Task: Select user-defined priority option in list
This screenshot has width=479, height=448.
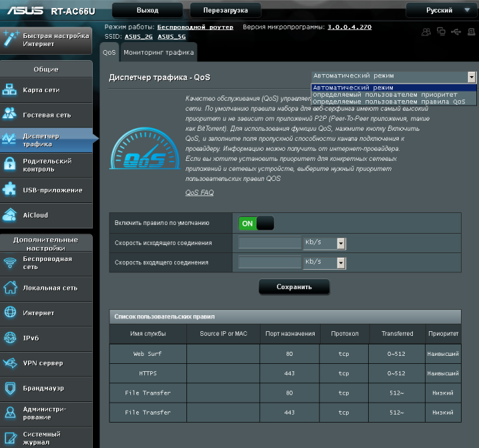Action: point(393,95)
